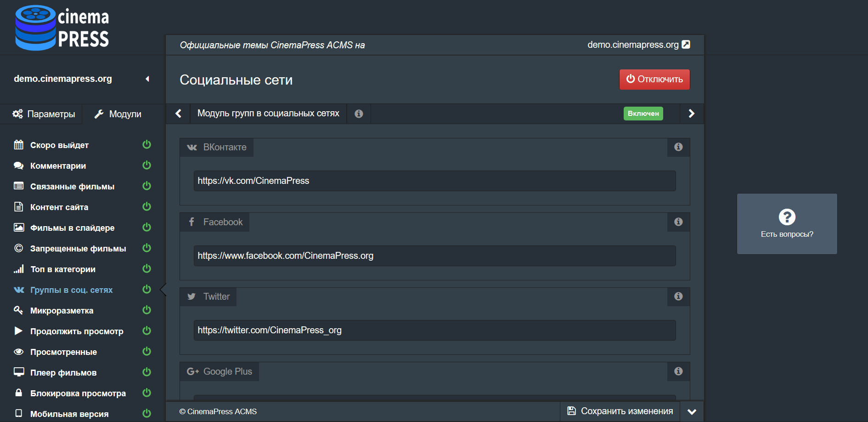
Task: Collapse the demo.cinemapress.org sidebar arrow
Action: tap(147, 79)
